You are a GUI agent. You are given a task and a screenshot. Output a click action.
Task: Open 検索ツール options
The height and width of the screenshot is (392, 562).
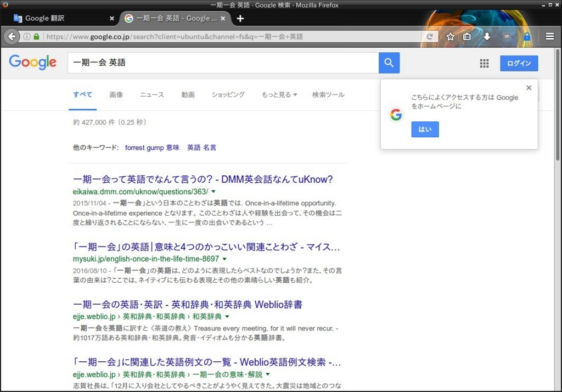tap(328, 94)
